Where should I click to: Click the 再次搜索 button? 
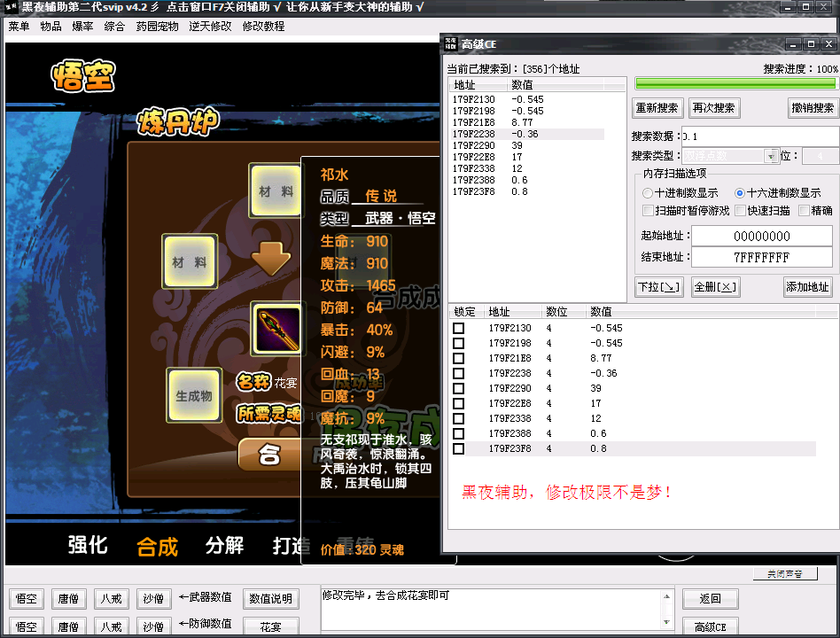pos(714,108)
